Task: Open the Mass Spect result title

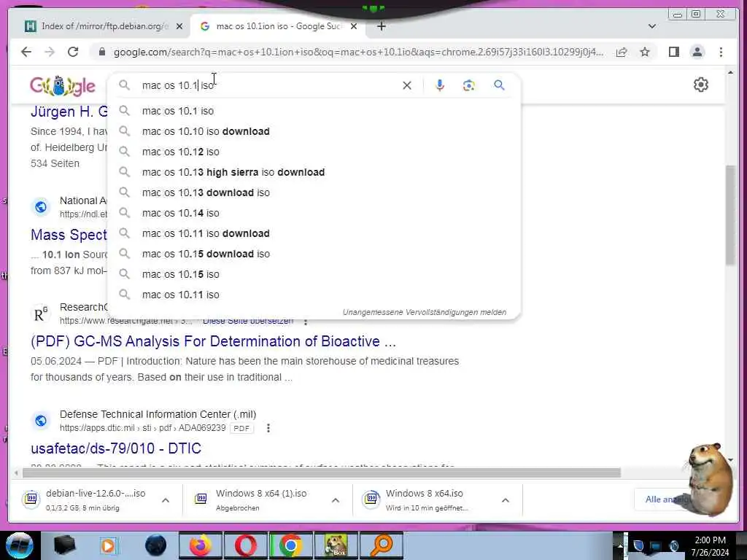Action: pyautogui.click(x=69, y=235)
